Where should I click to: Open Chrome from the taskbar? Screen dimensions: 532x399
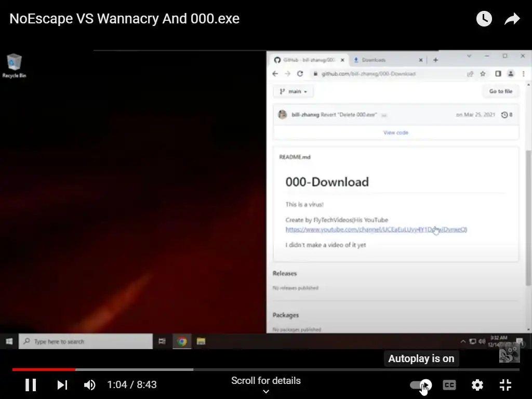coord(182,341)
